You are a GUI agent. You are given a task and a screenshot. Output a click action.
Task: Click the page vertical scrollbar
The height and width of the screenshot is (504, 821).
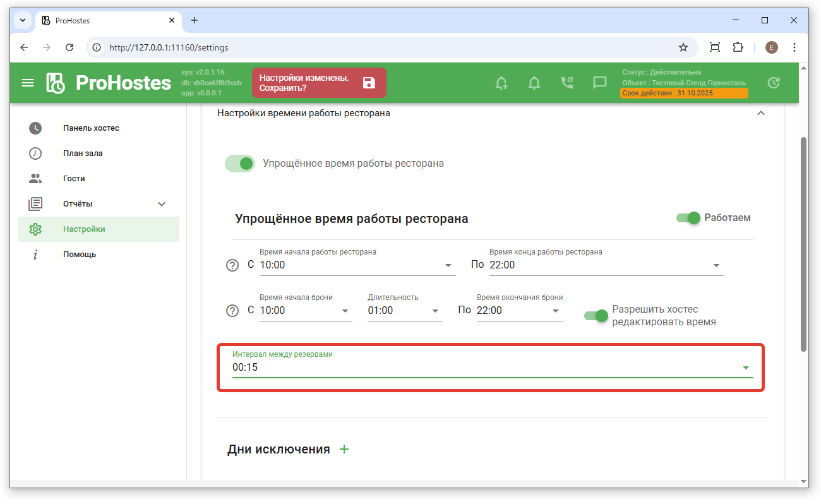(x=803, y=243)
